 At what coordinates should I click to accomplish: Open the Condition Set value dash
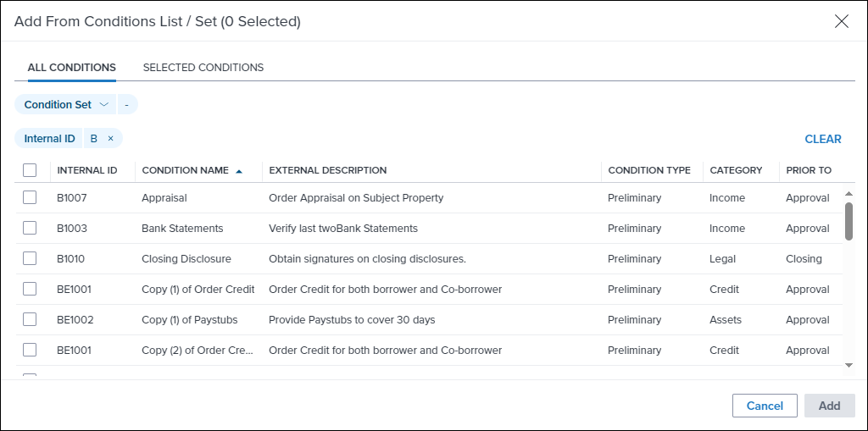(127, 104)
